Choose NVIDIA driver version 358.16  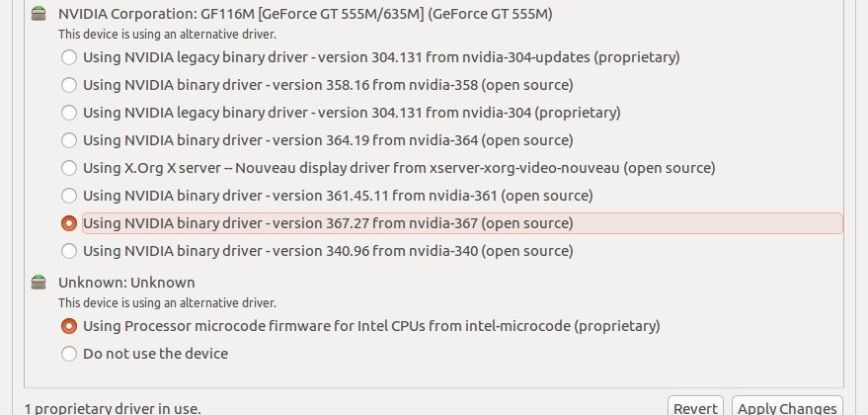tap(69, 85)
